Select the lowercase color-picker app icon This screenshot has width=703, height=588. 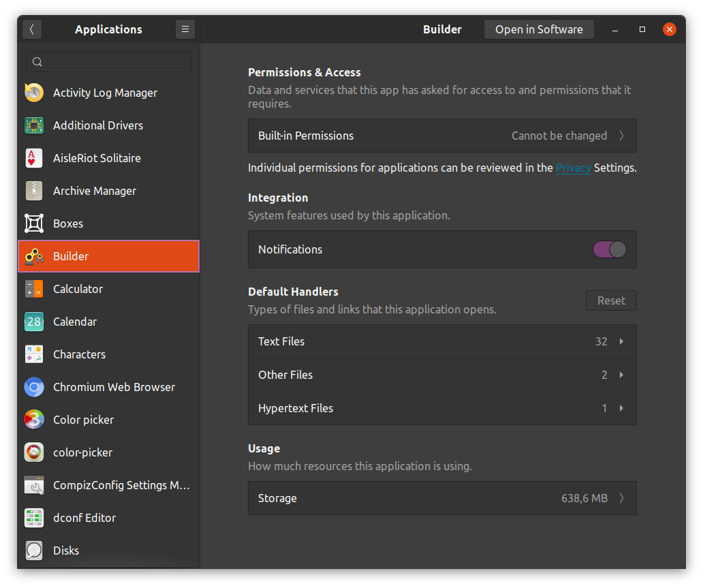pyautogui.click(x=34, y=453)
